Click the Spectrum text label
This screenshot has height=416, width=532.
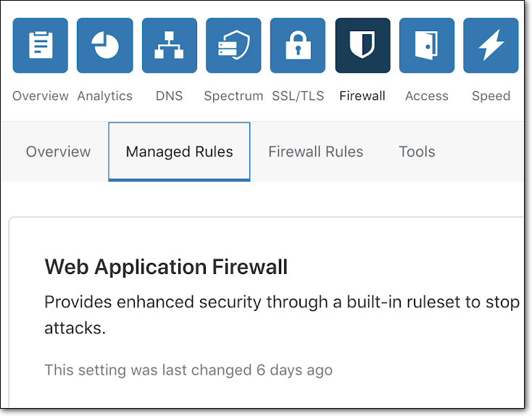click(233, 96)
